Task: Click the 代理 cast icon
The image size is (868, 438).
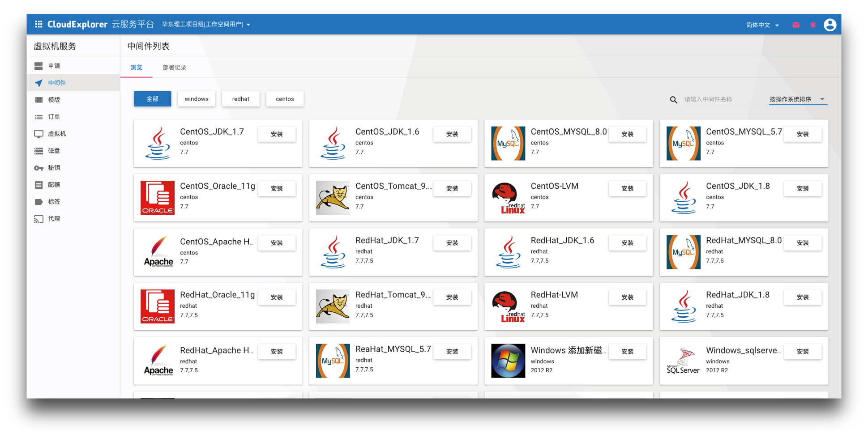Action: pyautogui.click(x=38, y=219)
